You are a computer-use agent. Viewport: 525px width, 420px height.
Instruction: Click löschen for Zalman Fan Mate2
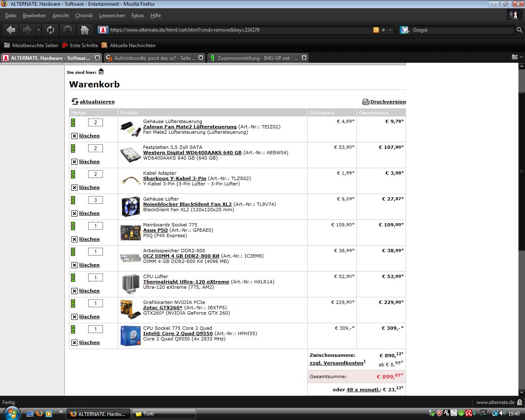pyautogui.click(x=89, y=136)
